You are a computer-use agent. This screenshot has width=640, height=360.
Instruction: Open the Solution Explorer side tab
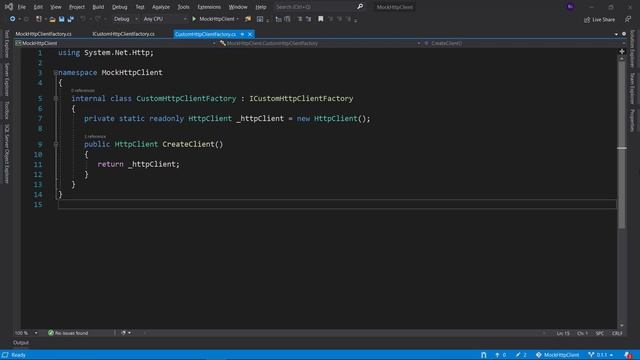[632, 49]
